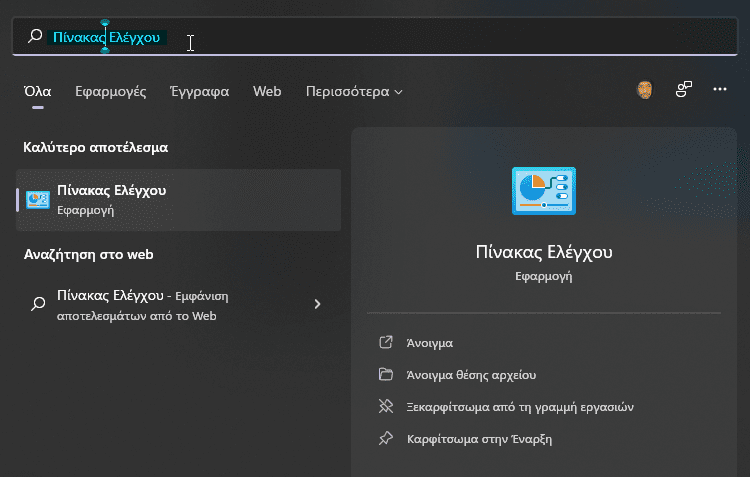Screen dimensions: 750x477
Task: Expand the Περισσότερα dropdown
Action: [x=354, y=91]
